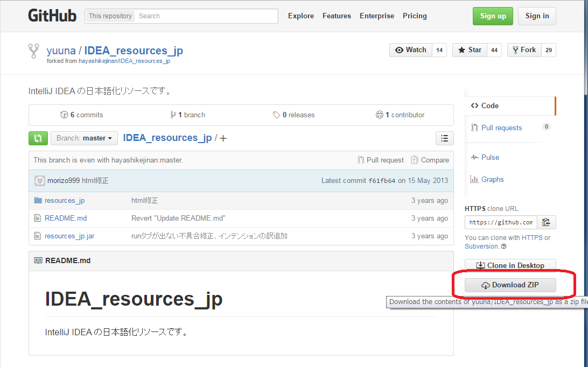Star this repository
This screenshot has width=588, height=367.
coord(470,50)
